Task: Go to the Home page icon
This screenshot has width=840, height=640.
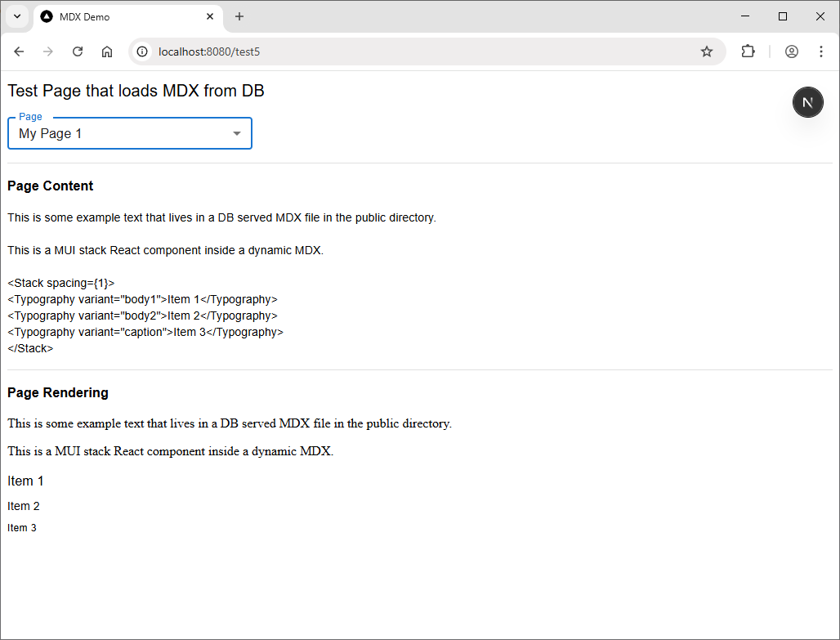Action: click(107, 51)
